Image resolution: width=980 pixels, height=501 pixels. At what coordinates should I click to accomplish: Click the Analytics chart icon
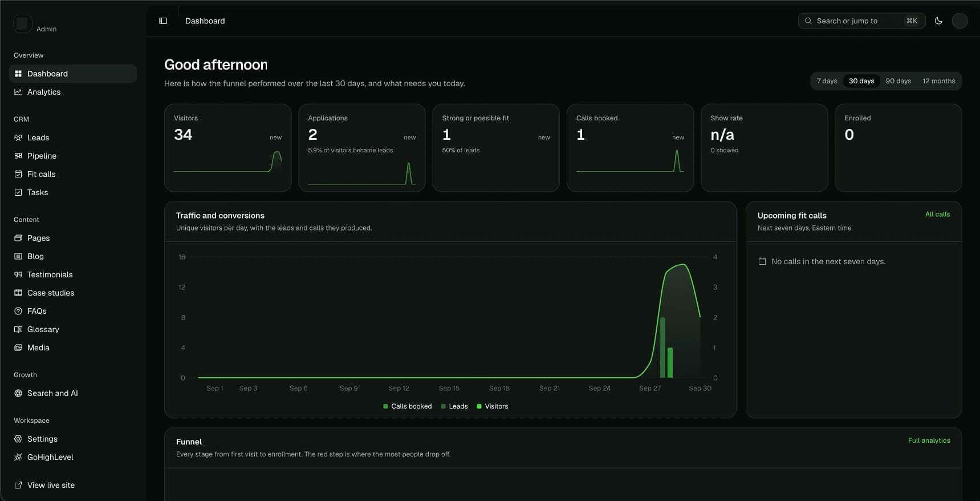(x=18, y=92)
